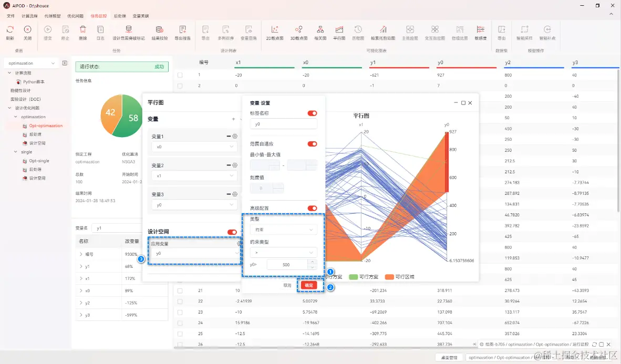Open the 变量3 dropdown showing y0

(x=194, y=205)
